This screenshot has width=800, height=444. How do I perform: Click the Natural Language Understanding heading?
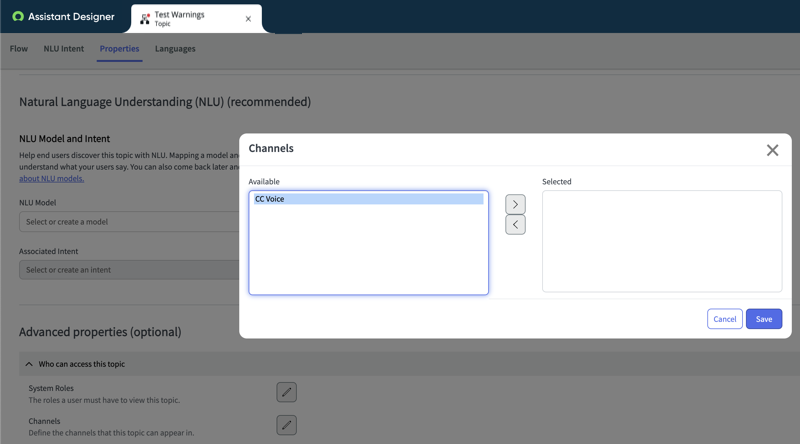pos(165,102)
